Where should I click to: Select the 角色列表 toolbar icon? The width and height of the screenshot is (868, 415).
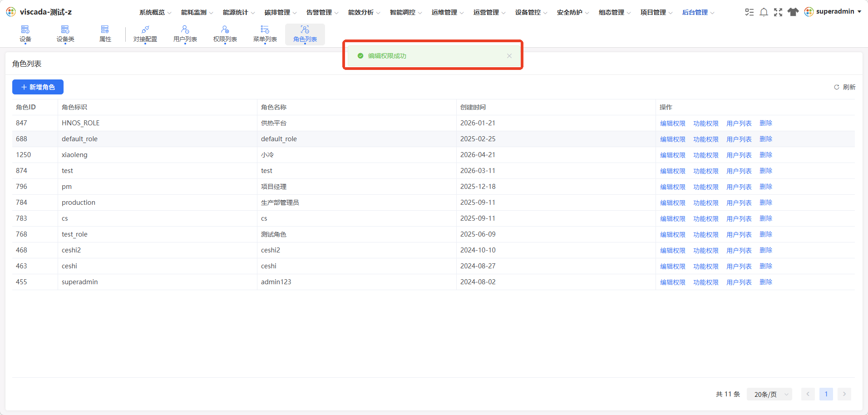tap(305, 34)
